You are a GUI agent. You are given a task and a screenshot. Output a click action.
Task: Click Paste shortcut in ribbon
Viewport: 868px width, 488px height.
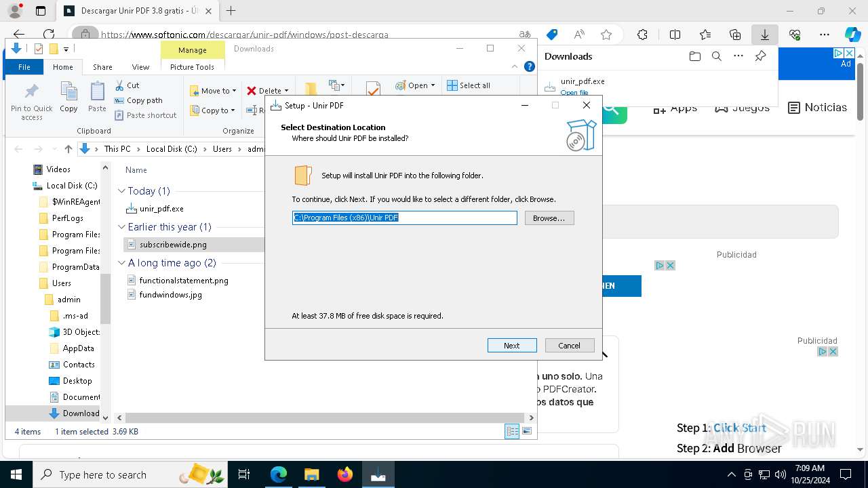(x=146, y=115)
